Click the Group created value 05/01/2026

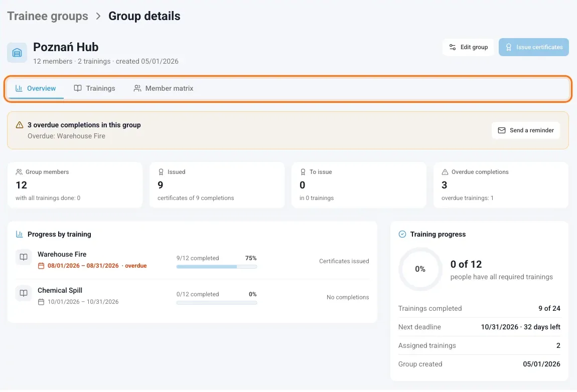coord(542,364)
